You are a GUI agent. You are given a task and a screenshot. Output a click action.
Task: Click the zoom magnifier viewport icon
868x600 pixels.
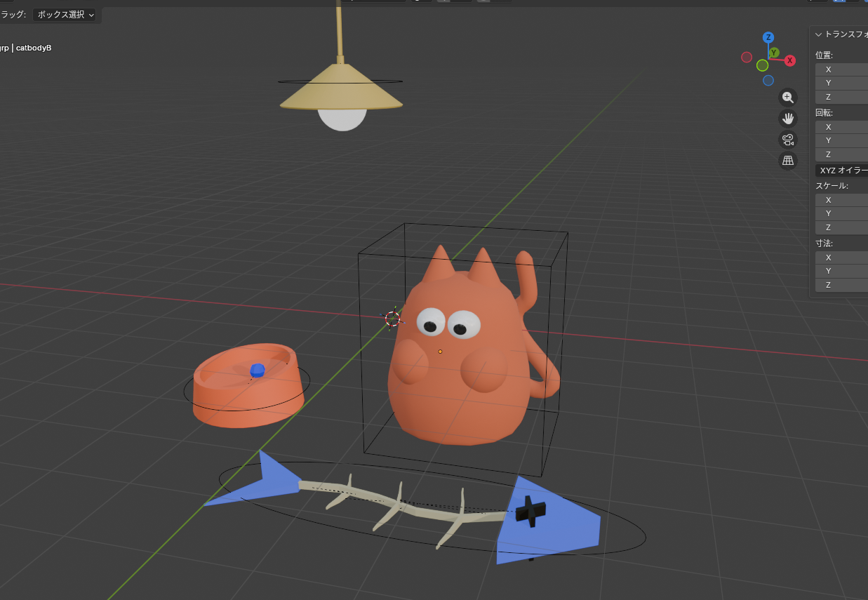coord(788,98)
